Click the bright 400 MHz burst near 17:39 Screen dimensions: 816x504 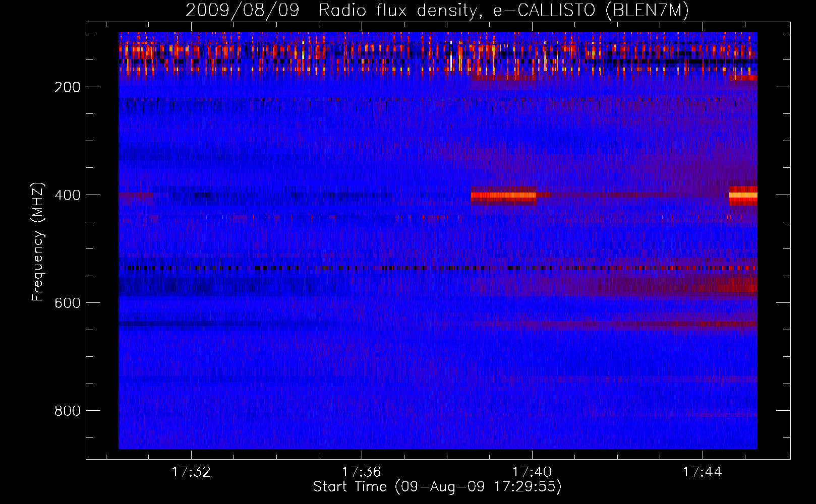tap(503, 196)
